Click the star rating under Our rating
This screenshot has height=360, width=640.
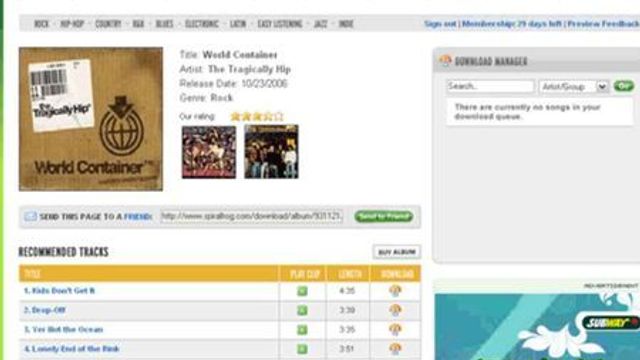pos(257,116)
